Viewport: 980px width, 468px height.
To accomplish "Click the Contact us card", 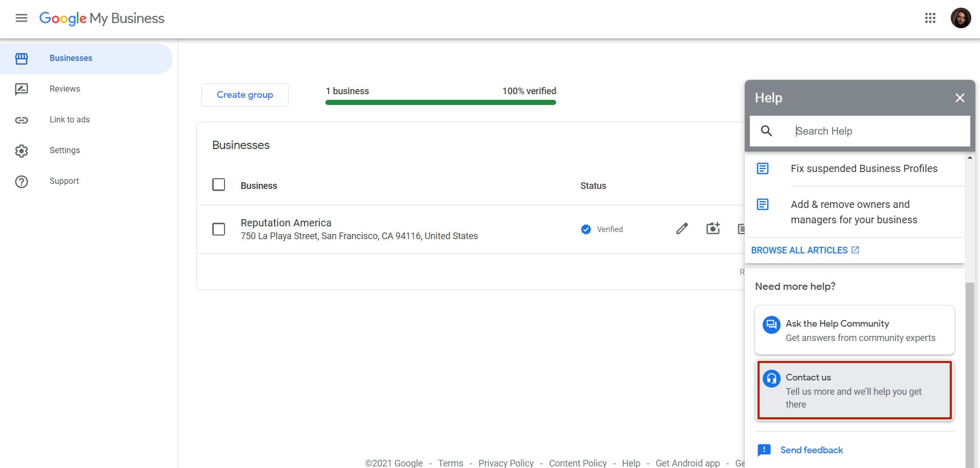I will pyautogui.click(x=854, y=390).
